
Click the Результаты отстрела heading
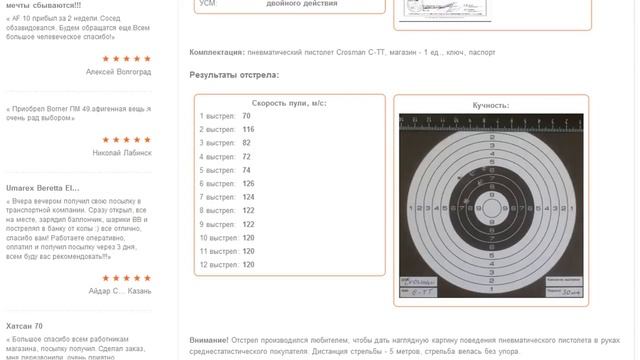pos(234,75)
